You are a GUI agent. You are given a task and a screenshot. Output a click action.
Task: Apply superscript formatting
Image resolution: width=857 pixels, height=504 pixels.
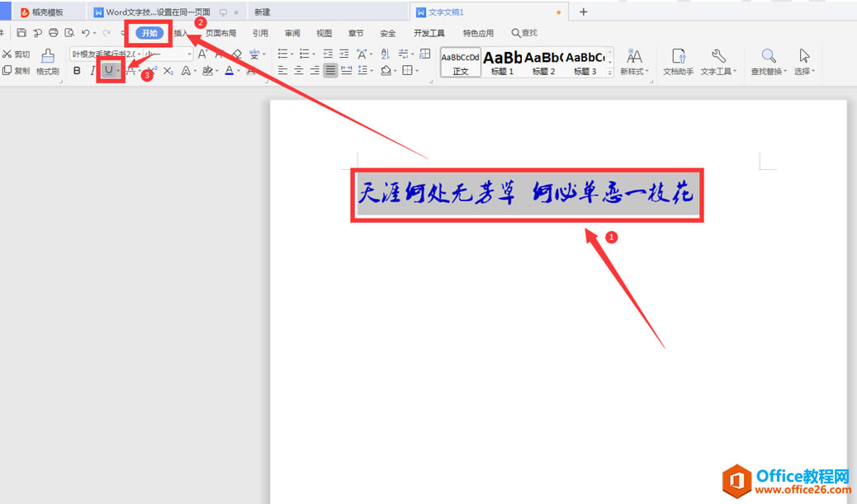pos(152,70)
